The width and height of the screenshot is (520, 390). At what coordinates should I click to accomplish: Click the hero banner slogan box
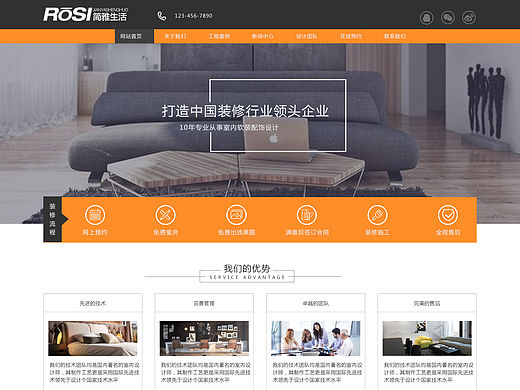coord(278,115)
